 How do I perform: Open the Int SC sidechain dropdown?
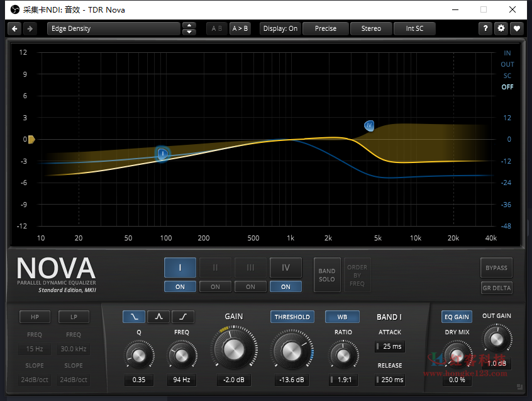[x=414, y=28]
